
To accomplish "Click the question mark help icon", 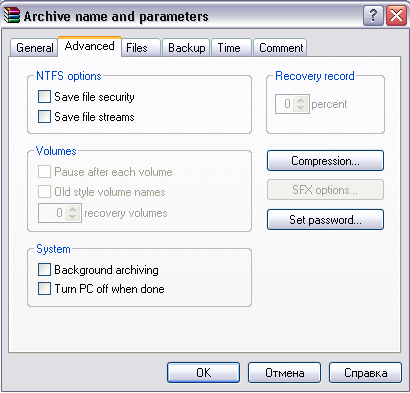I will 373,15.
